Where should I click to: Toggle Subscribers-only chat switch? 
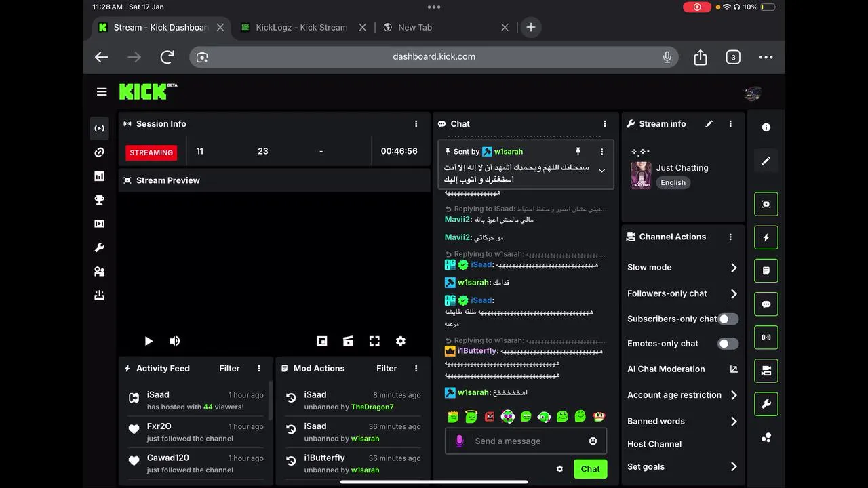(728, 319)
